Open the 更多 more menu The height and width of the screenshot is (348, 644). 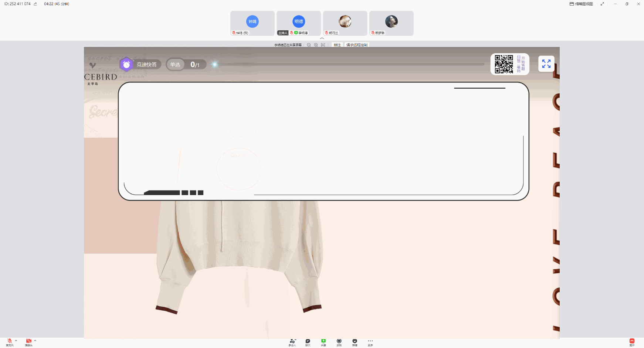(370, 342)
